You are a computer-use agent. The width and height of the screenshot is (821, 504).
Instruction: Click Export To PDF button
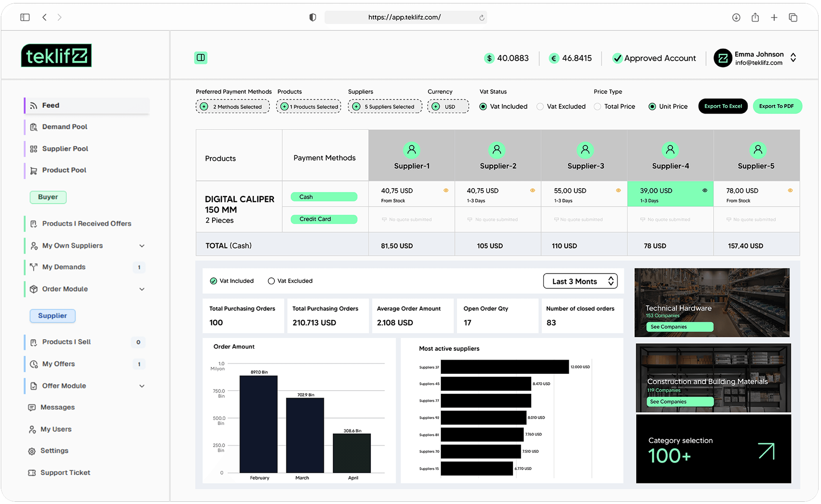tap(777, 106)
